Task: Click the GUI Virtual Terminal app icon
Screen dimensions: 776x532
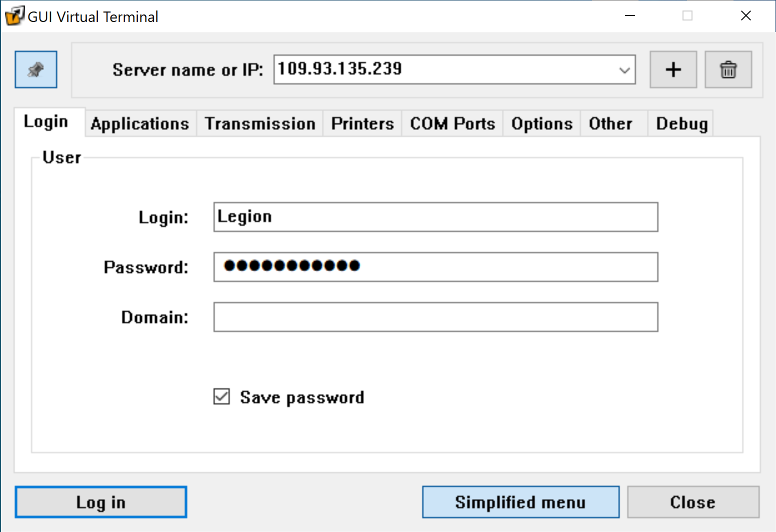Action: click(x=14, y=16)
